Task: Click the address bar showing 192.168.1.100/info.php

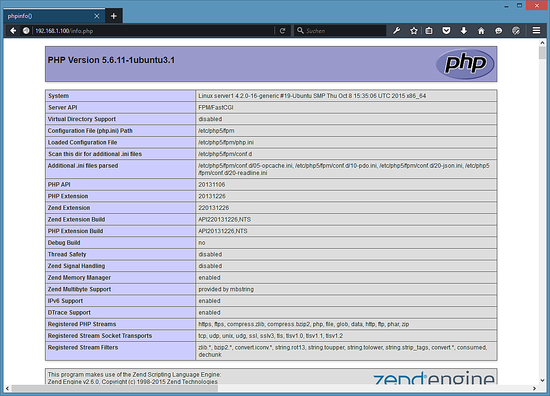Action: tap(154, 31)
